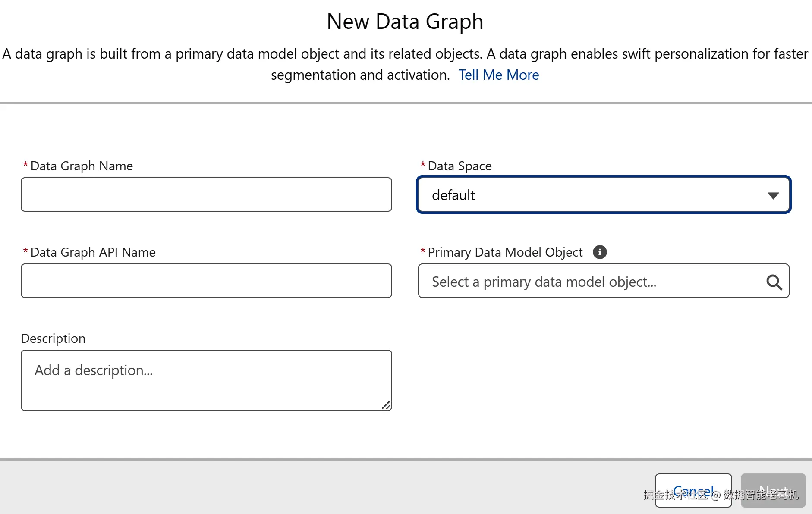Click the "Data Graph API Name" label
812x514 pixels.
(x=93, y=252)
